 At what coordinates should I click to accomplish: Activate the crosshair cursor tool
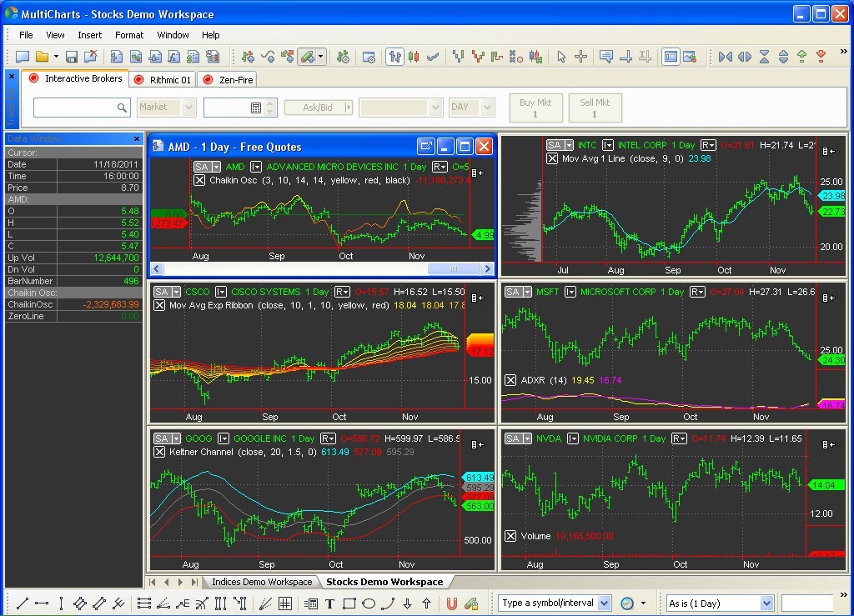coord(580,57)
